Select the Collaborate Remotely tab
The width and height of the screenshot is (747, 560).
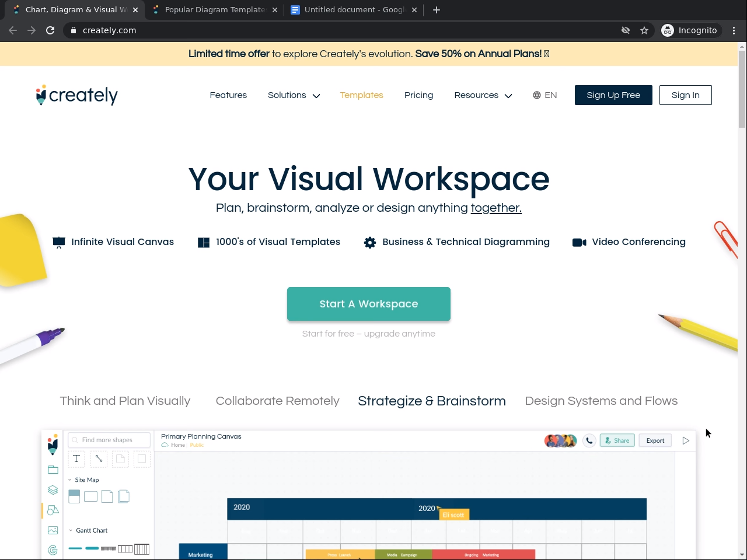click(x=277, y=401)
